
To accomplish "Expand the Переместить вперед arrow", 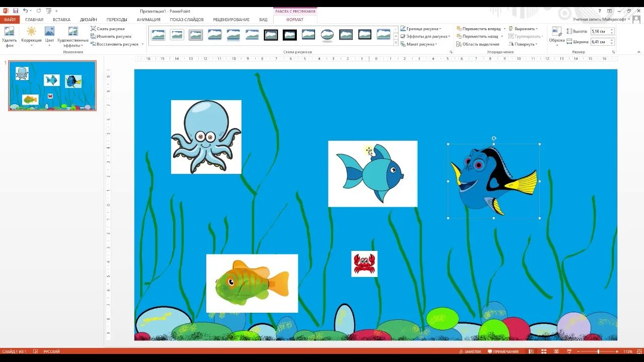I will [x=505, y=29].
